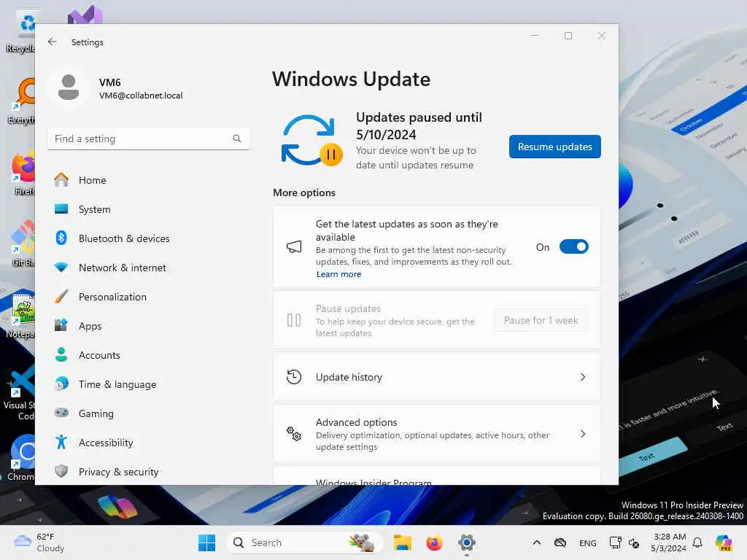747x560 pixels.
Task: Click the Advanced options chevron arrow
Action: (x=583, y=434)
